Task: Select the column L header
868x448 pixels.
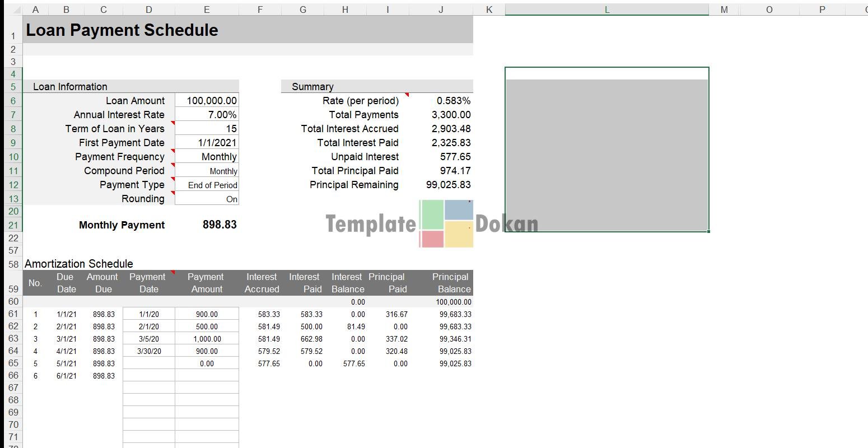Action: (x=606, y=10)
